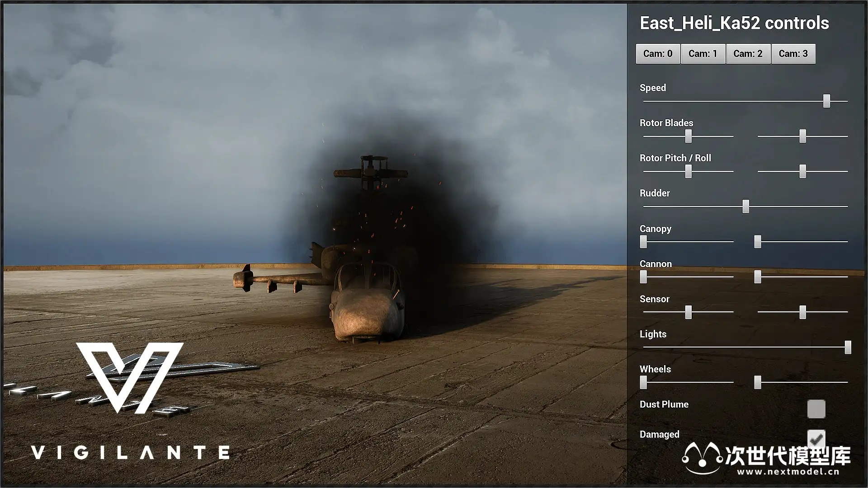
Task: Click the left Rotor Pitch slider handle
Action: [688, 171]
